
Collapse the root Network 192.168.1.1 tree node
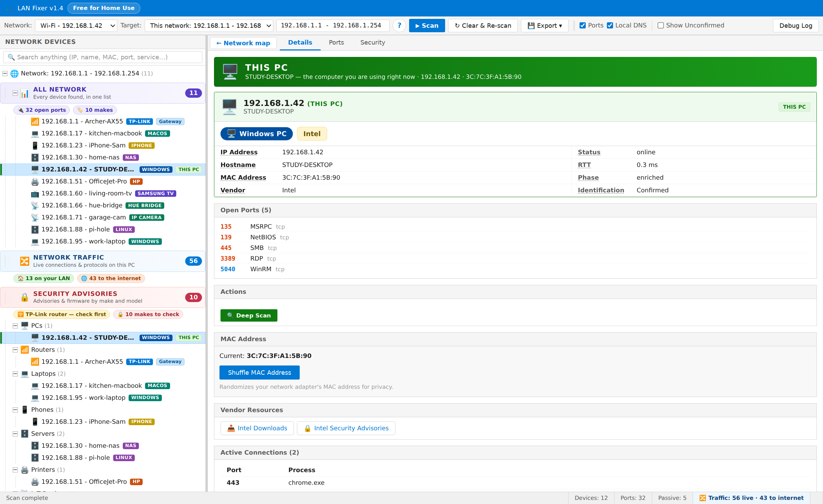(5, 73)
